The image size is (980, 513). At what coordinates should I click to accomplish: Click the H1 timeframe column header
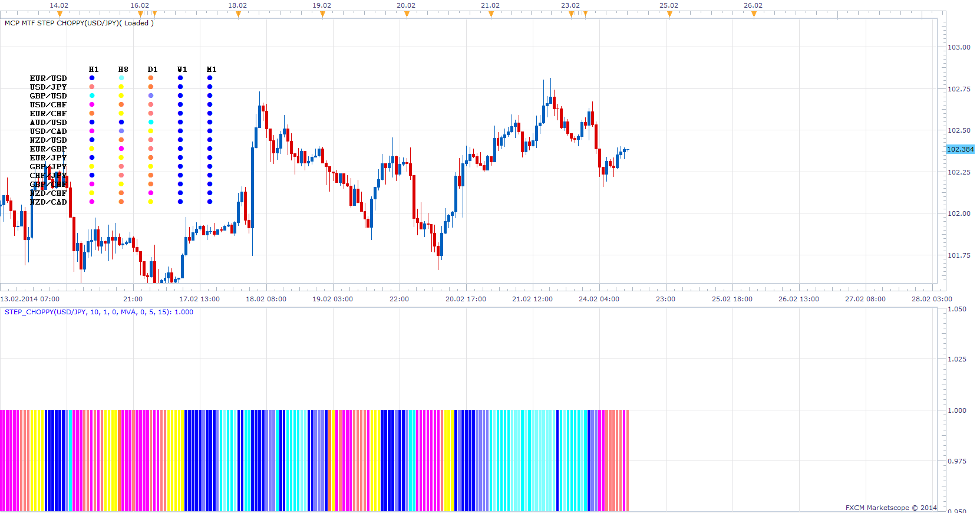94,70
